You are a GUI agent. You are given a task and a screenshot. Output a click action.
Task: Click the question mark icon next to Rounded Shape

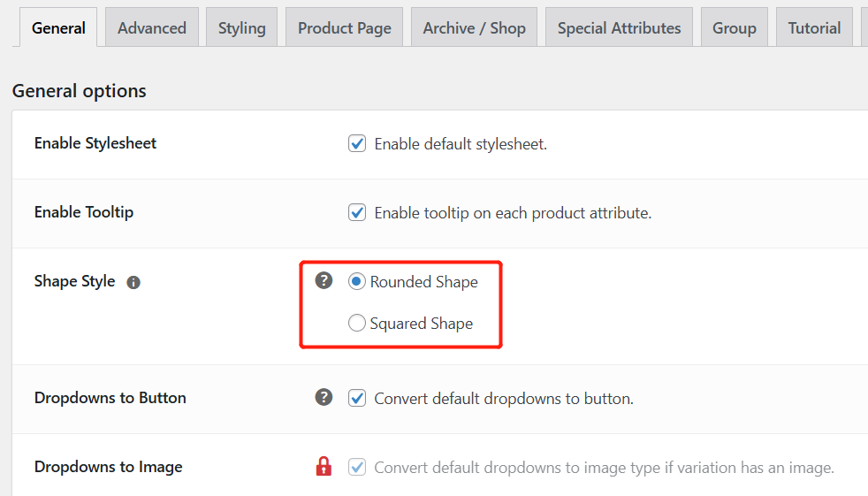pos(324,280)
